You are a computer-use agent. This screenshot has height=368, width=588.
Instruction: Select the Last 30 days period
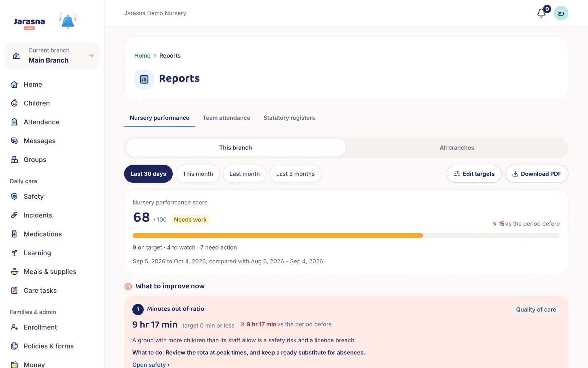click(x=148, y=174)
